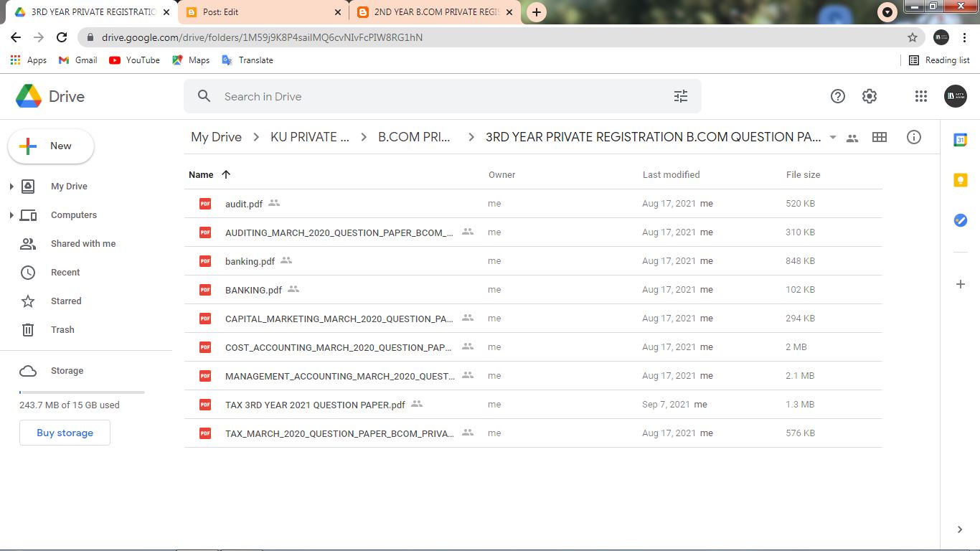
Task: Click the New button
Action: (x=51, y=146)
